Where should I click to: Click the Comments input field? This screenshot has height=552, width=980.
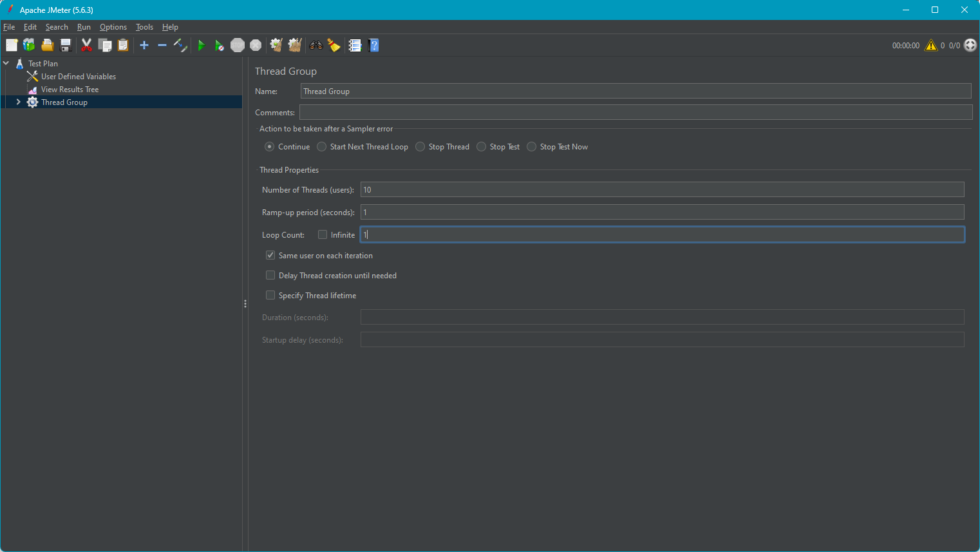click(636, 112)
